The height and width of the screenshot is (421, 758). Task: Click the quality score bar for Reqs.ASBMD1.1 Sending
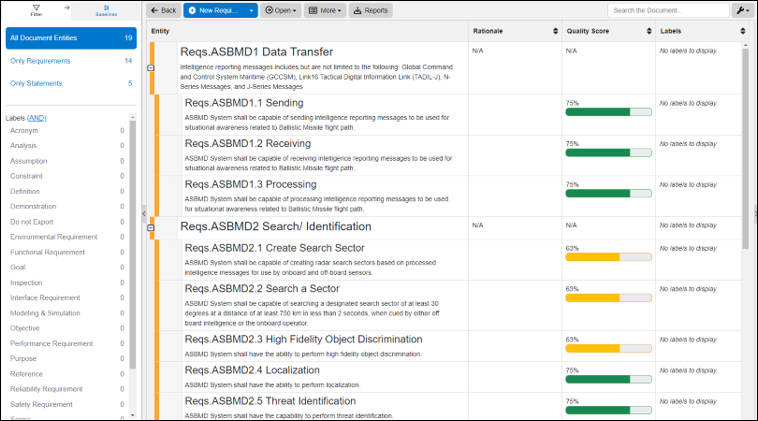(x=608, y=111)
